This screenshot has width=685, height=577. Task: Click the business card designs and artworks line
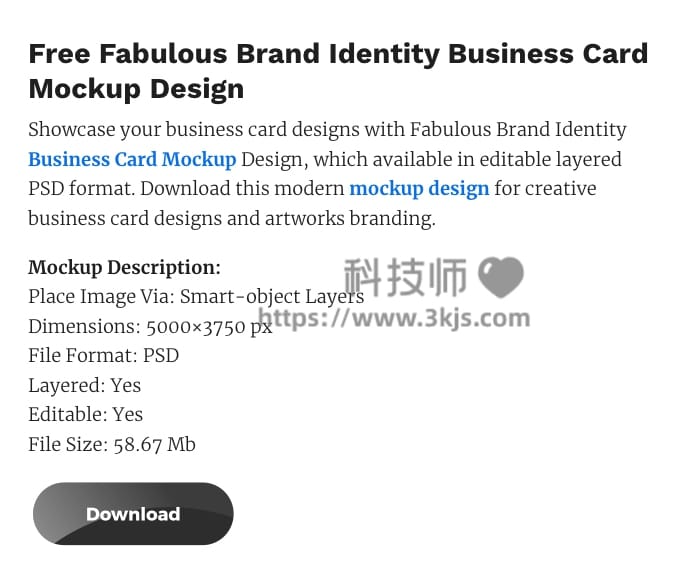coord(232,219)
